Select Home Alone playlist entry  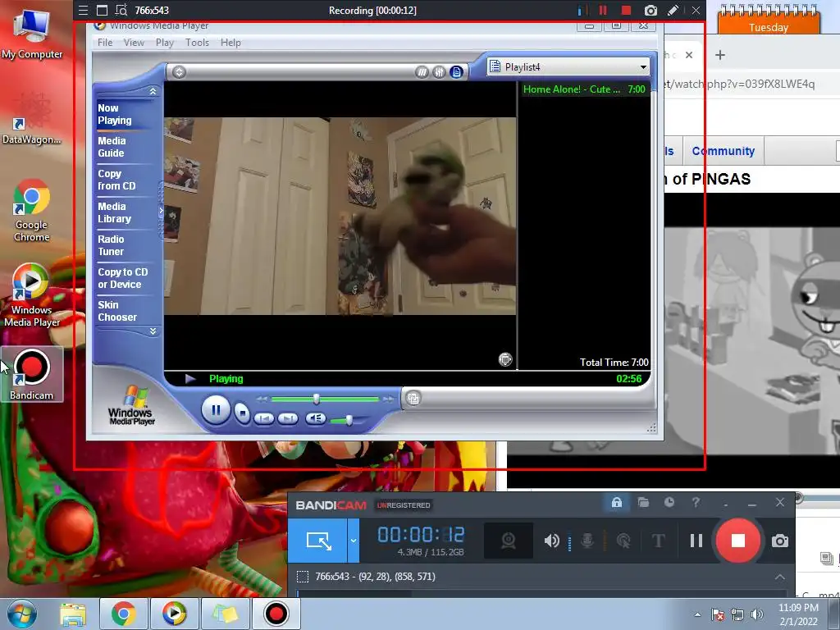coord(584,89)
